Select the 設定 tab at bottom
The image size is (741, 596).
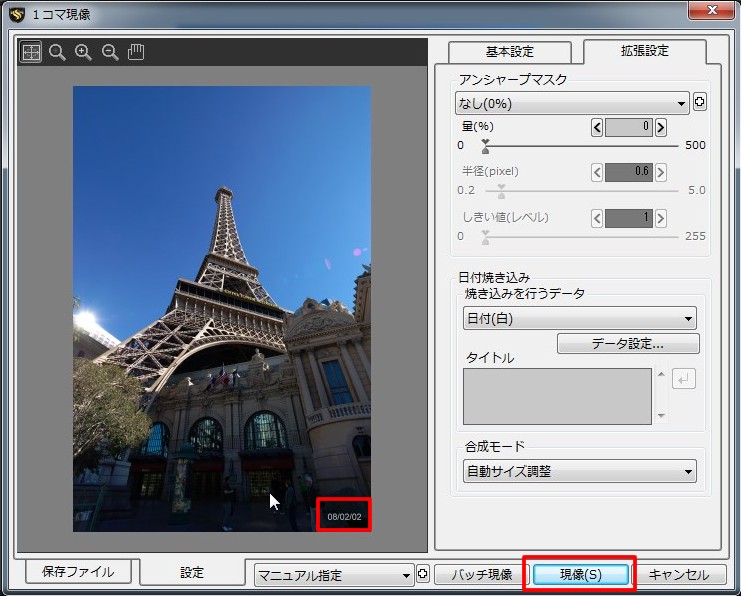(x=192, y=573)
